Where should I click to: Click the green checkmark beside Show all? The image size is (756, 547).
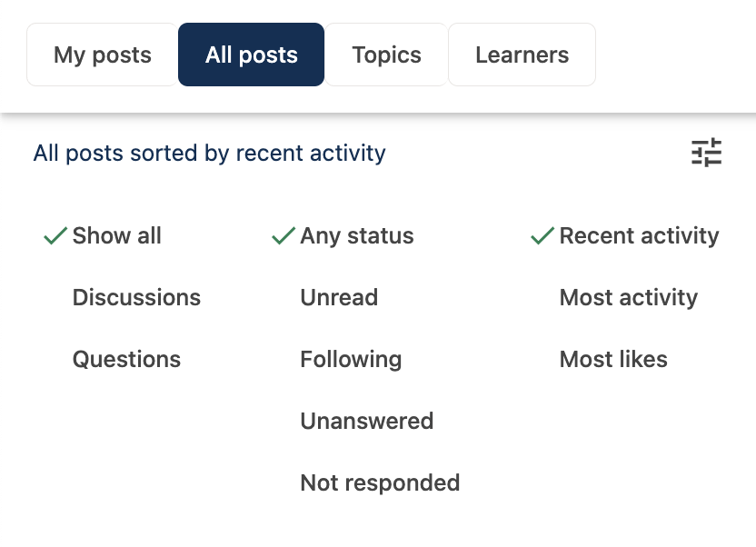point(55,236)
